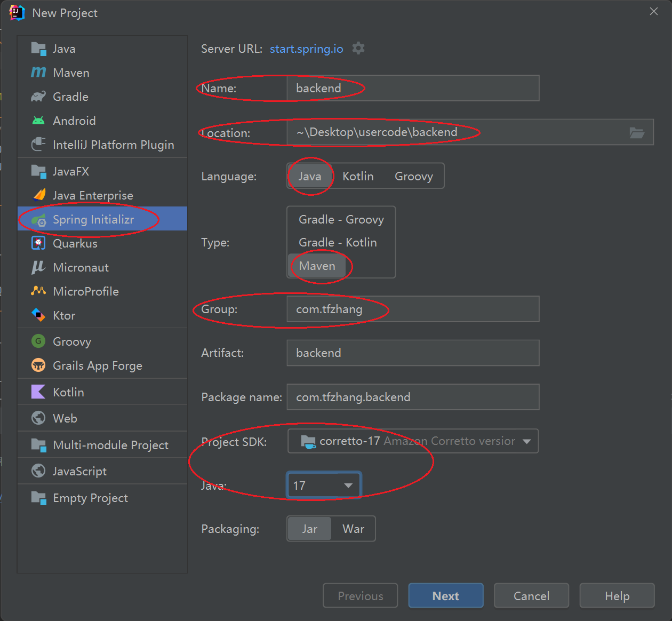Click the Name input field
Image resolution: width=672 pixels, height=621 pixels.
pos(413,88)
